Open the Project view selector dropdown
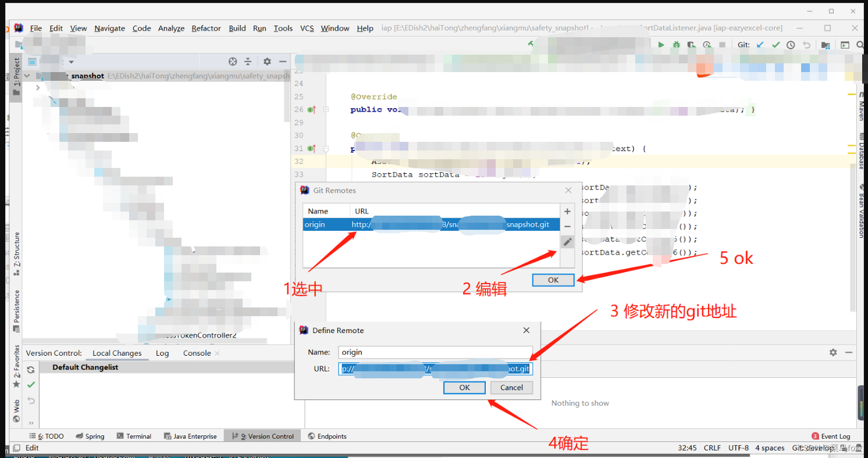Image resolution: width=868 pixels, height=458 pixels. [72, 62]
